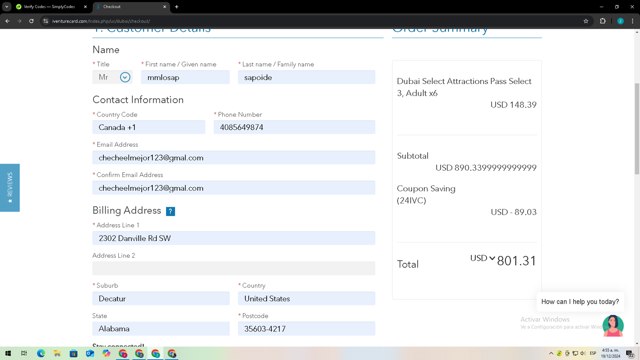Close the Checkout tab
This screenshot has width=640, height=360.
(164, 7)
